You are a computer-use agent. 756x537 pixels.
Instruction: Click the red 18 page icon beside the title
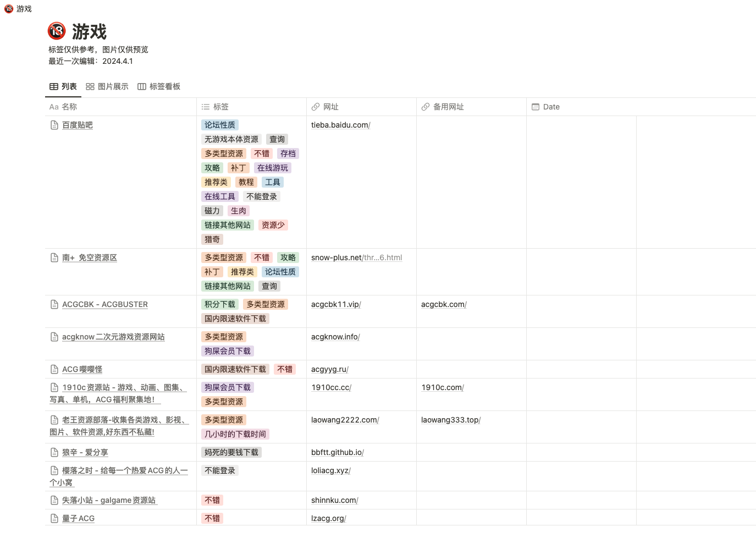57,31
